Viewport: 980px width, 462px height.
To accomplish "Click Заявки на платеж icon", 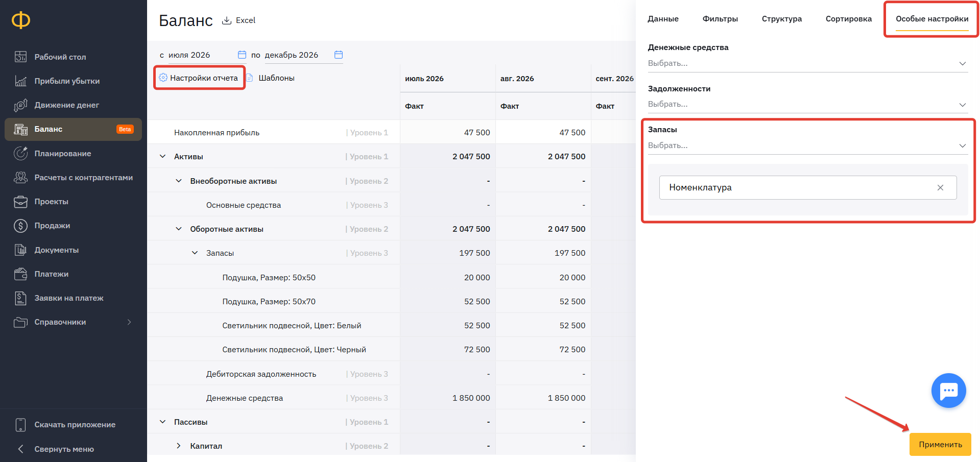I will coord(20,298).
